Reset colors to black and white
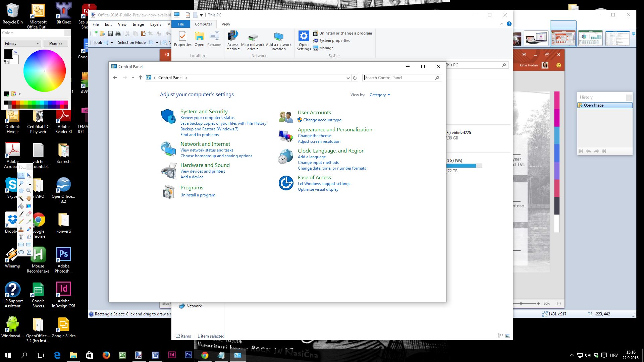This screenshot has height=362, width=644. tap(6, 62)
